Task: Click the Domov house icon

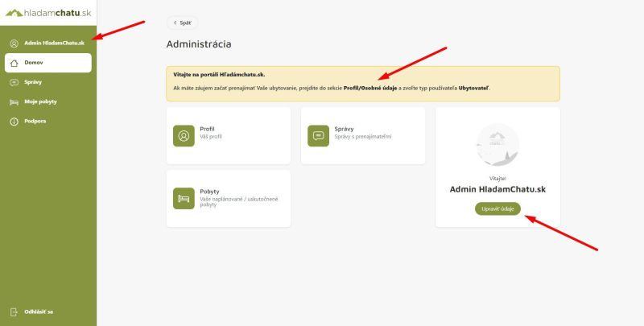Action: (14, 63)
